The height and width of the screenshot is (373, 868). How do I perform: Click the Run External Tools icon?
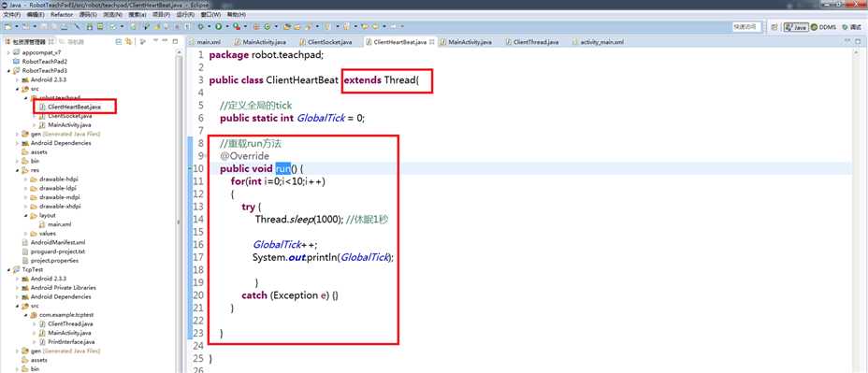click(237, 26)
